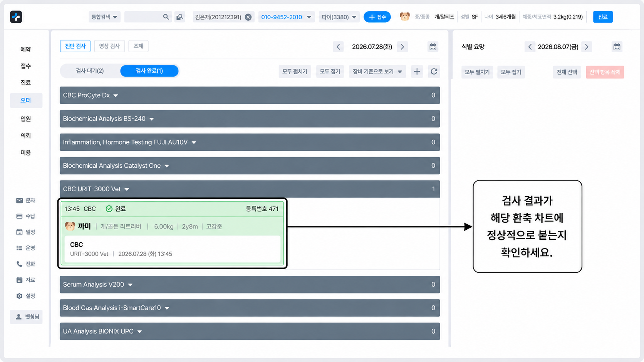Click the 전체 선택 button

[567, 72]
